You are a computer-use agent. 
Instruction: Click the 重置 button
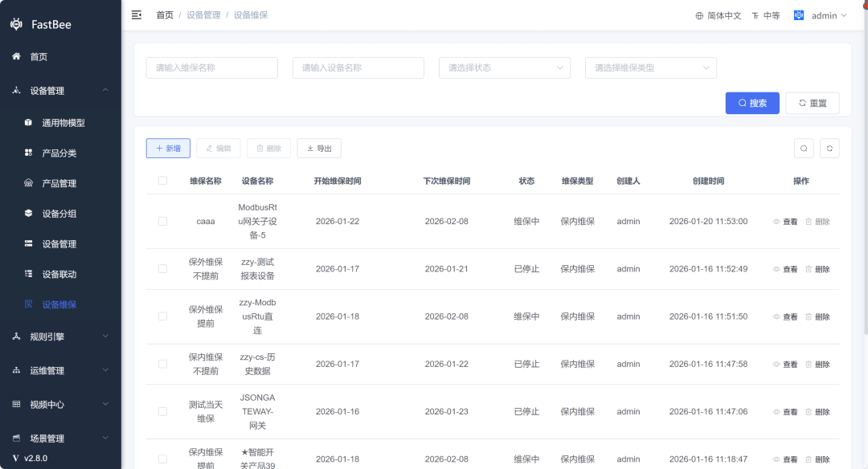click(x=812, y=103)
